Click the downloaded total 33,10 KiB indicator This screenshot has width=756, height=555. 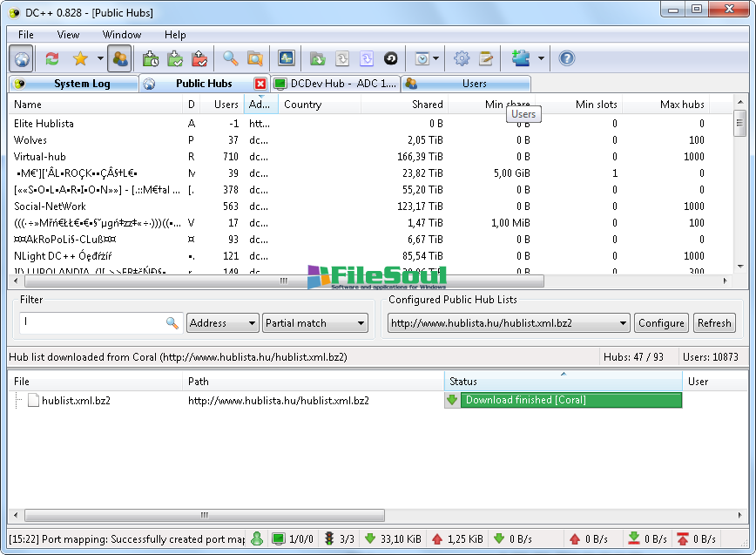(393, 539)
